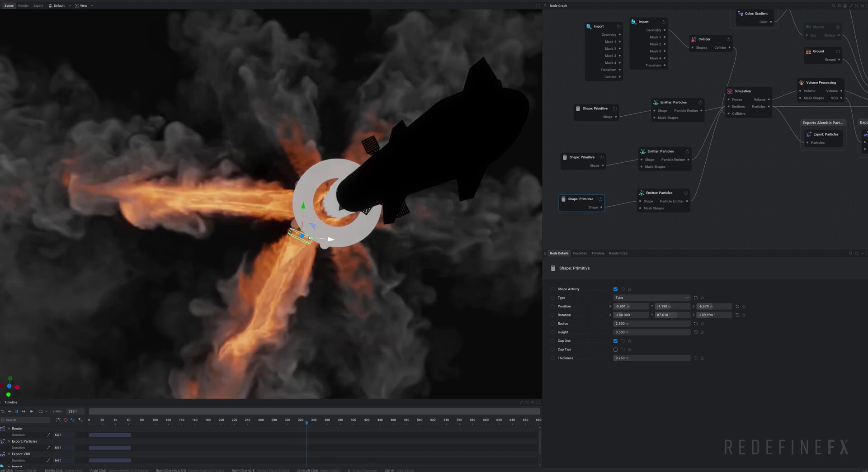This screenshot has width=868, height=472.
Task: Click the Thickness slider field
Action: coord(651,358)
